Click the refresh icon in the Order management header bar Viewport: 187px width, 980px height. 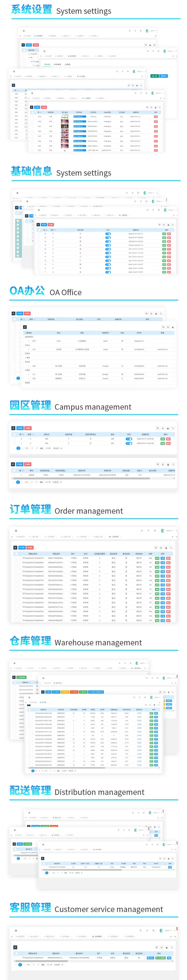coord(142,530)
